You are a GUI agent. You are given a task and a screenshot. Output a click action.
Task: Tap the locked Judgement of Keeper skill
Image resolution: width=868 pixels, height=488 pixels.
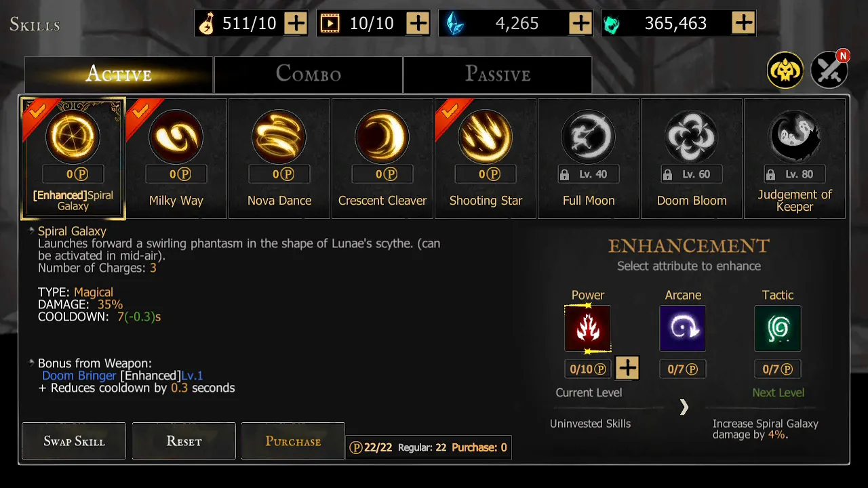tap(795, 137)
